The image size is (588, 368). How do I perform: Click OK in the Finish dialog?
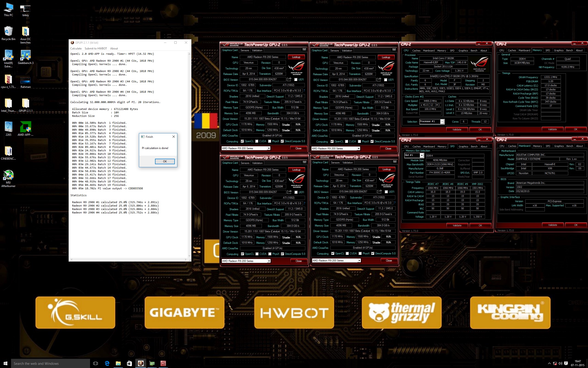[165, 161]
